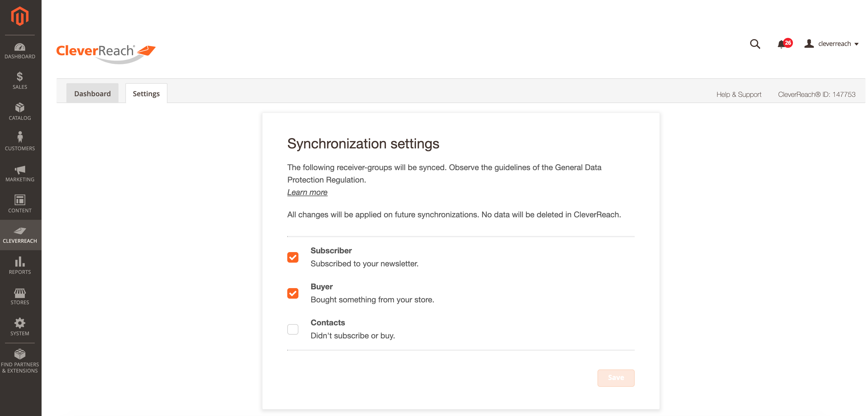Select the Settings tab
Image resolution: width=868 pixels, height=416 pixels.
(146, 93)
